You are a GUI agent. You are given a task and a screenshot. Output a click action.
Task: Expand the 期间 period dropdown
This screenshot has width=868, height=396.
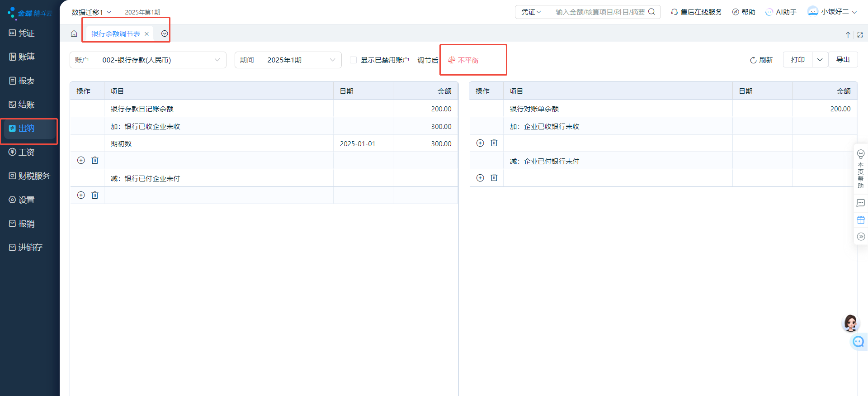click(x=288, y=60)
